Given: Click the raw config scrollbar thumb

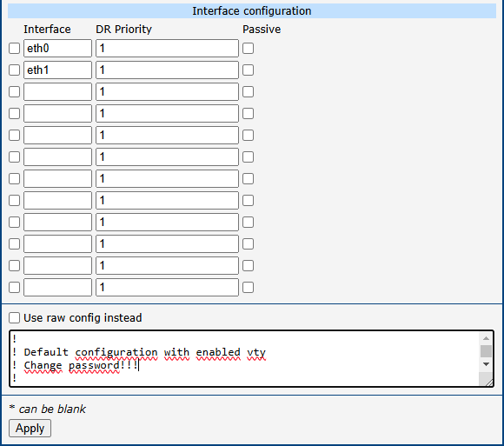Looking at the screenshot, I should [486, 351].
